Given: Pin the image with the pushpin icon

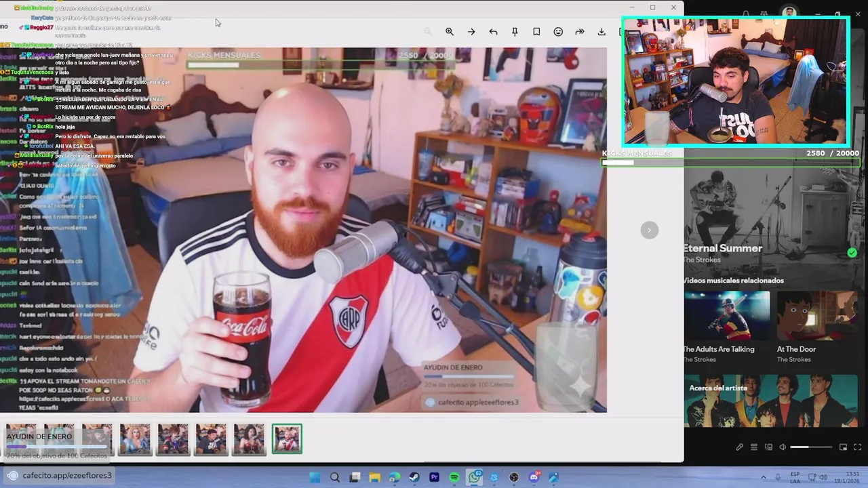Looking at the screenshot, I should pyautogui.click(x=515, y=32).
